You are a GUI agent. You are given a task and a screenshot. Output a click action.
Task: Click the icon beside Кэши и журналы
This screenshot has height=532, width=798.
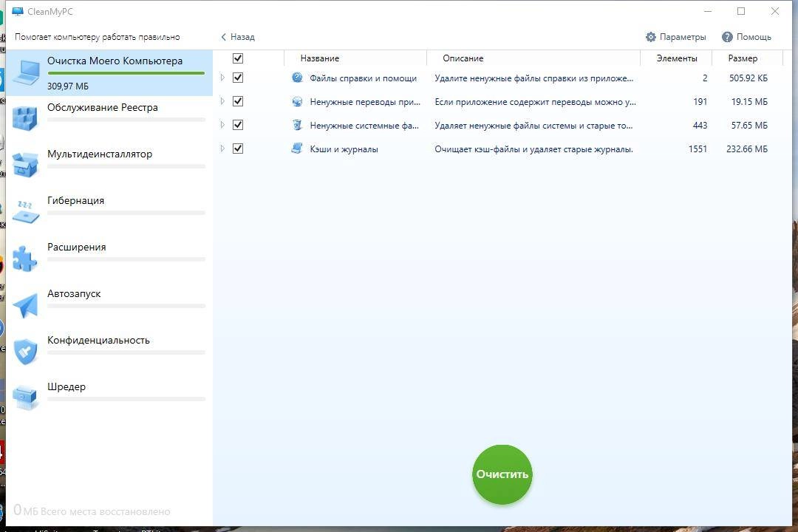tap(297, 148)
